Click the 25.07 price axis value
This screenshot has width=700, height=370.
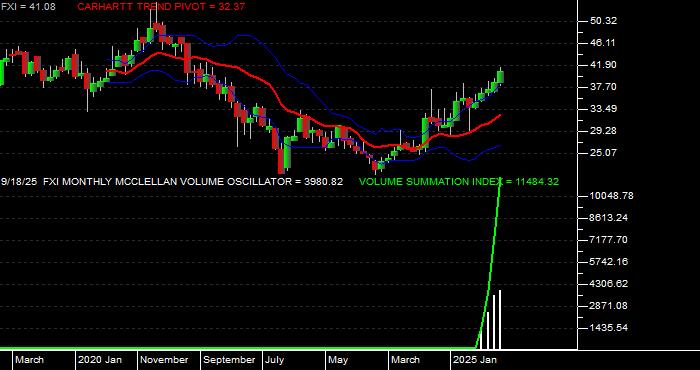tap(604, 152)
